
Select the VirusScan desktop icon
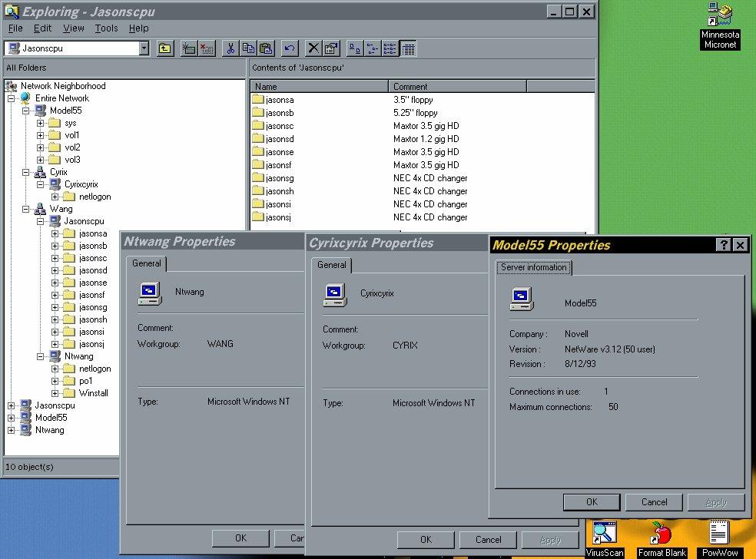(x=605, y=539)
